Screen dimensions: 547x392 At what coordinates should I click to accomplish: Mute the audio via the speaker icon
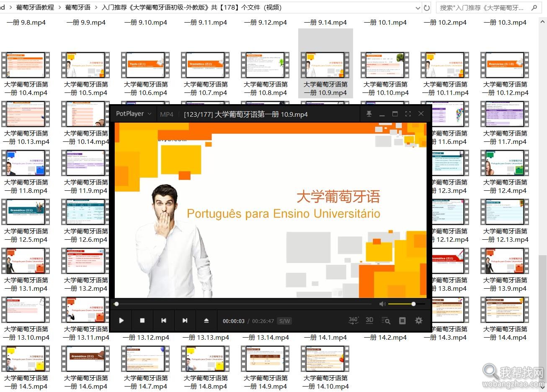click(x=382, y=304)
